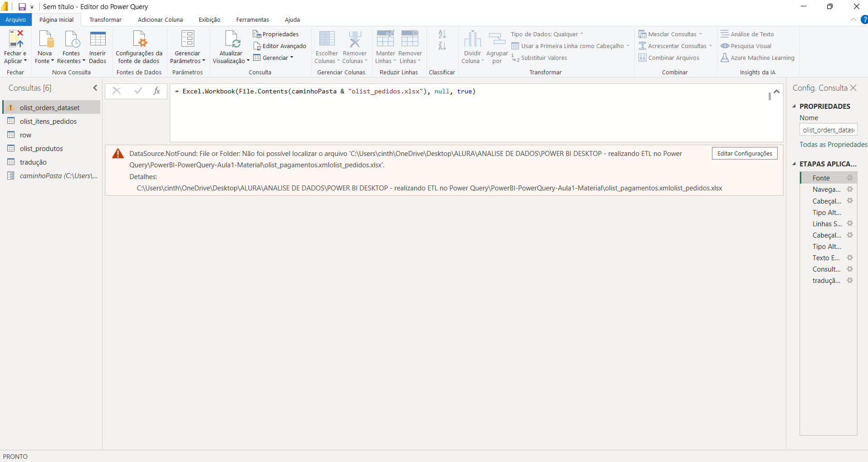868x462 pixels.
Task: Sort descending with the Z-A icon
Action: click(442, 46)
